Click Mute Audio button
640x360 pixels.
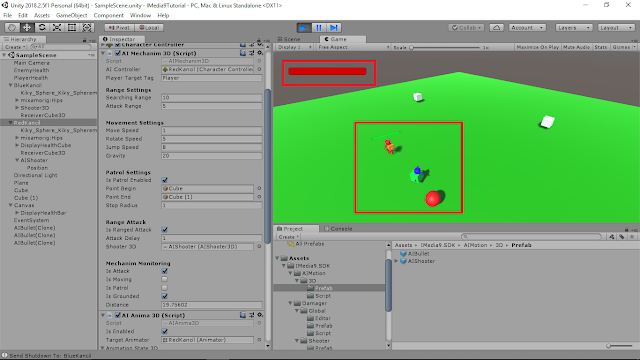point(576,47)
